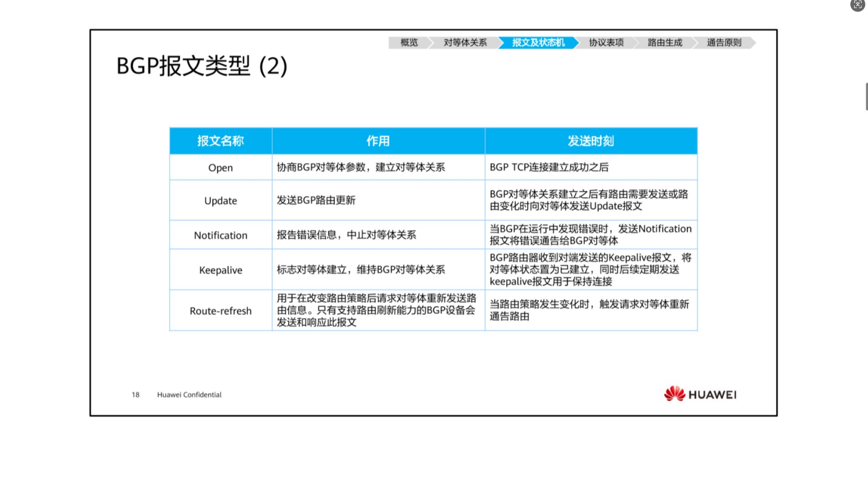
Task: Click the Huawei Confidential footer text
Action: (189, 395)
